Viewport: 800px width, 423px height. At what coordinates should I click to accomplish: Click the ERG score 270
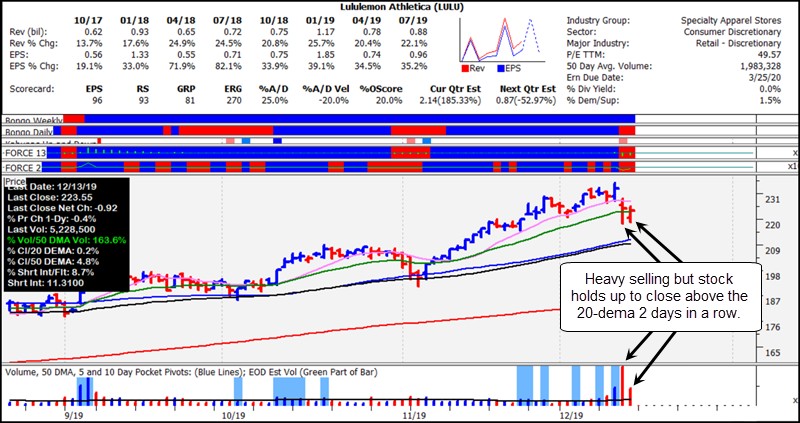click(235, 100)
